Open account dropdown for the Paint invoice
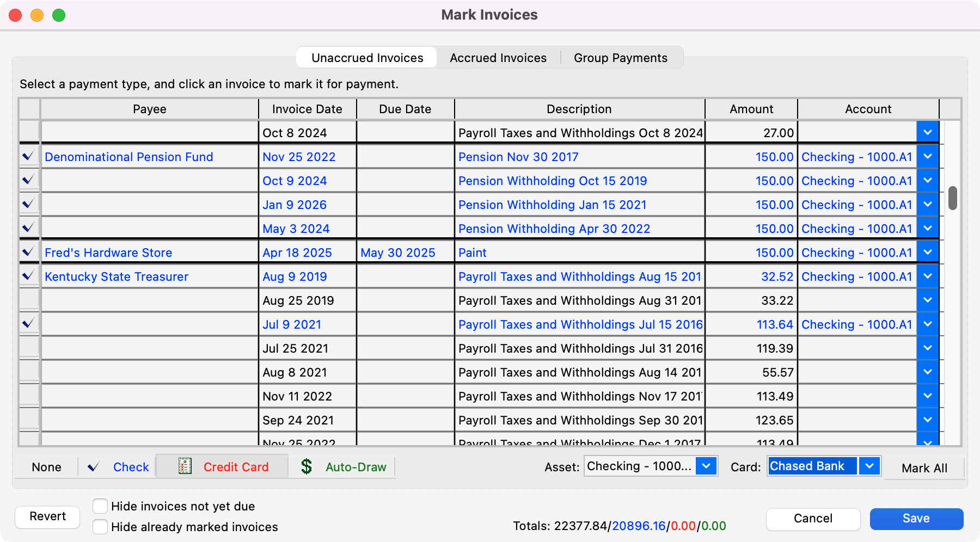980x542 pixels. point(928,252)
